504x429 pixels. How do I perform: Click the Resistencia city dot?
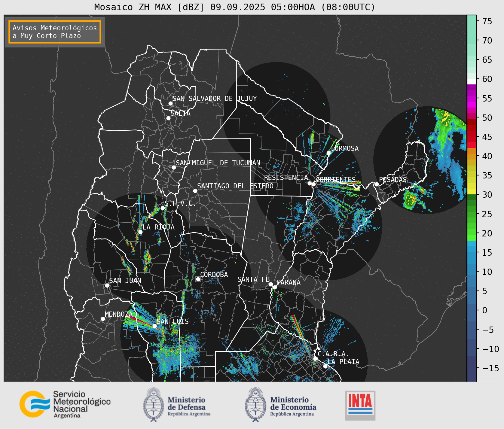click(x=310, y=183)
